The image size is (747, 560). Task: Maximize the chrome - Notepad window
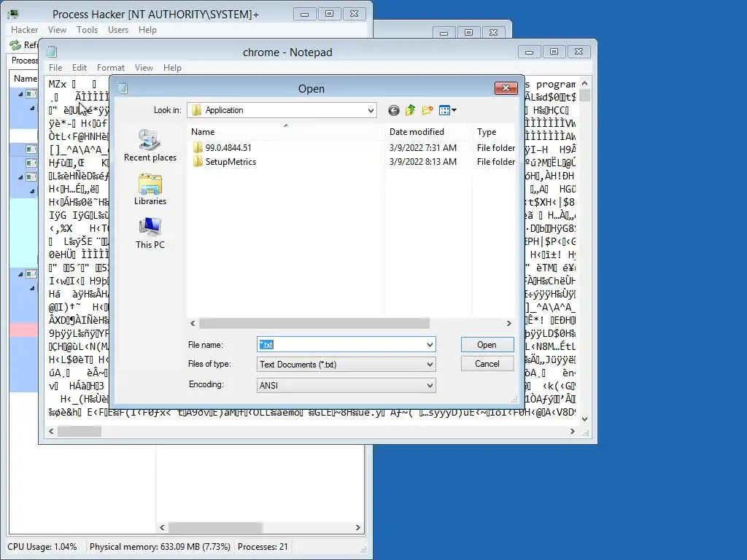coord(554,52)
